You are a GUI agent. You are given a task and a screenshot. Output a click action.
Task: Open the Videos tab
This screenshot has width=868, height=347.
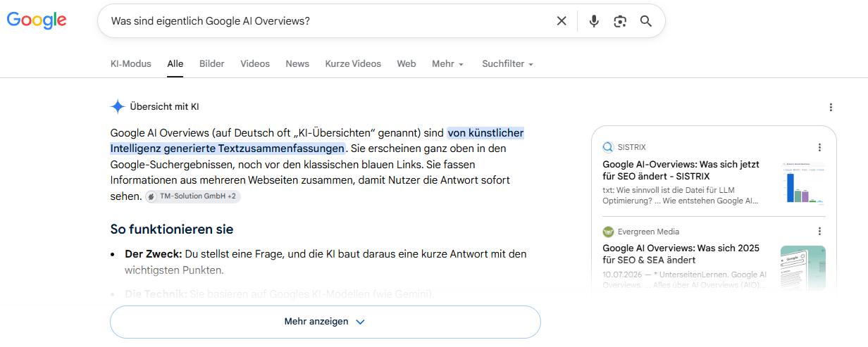tap(255, 63)
